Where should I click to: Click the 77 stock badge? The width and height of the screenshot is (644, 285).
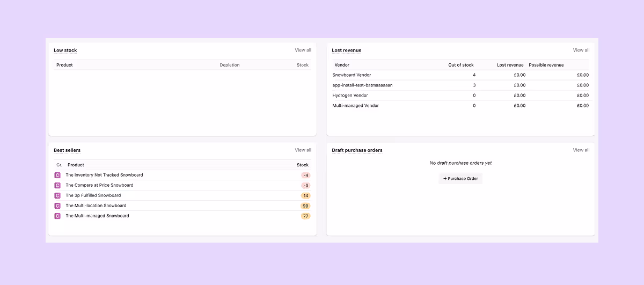[x=305, y=216]
